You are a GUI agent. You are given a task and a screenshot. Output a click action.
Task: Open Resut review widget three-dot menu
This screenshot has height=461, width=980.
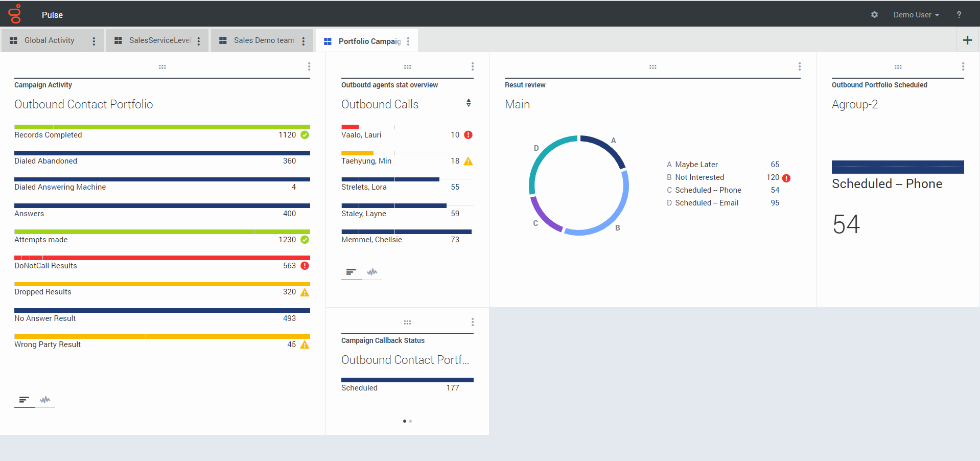pyautogui.click(x=800, y=66)
